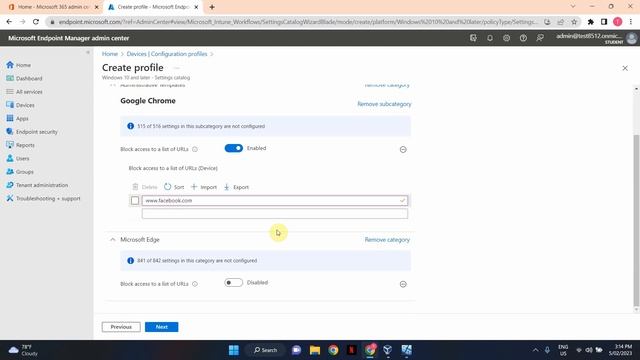Open the weather widget on the taskbar
The image size is (640, 360).
pyautogui.click(x=24, y=350)
